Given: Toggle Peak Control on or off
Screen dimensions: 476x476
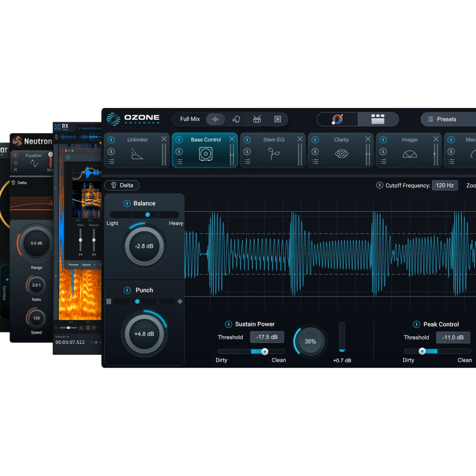Looking at the screenshot, I should click(416, 324).
